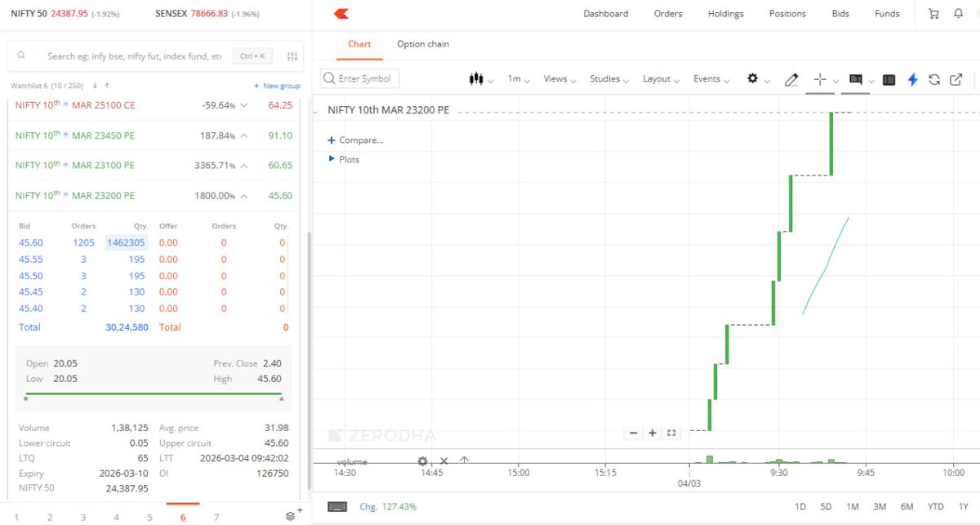Go to Orders page
980x525 pixels.
pos(668,14)
